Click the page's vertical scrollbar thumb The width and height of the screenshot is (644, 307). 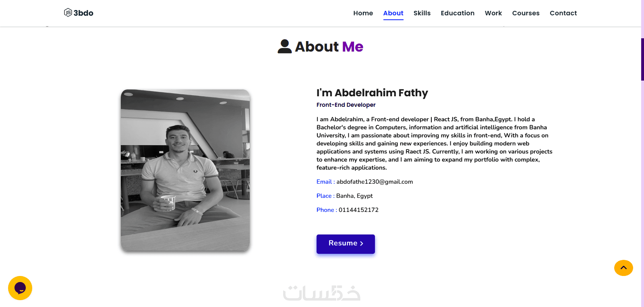[x=642, y=59]
